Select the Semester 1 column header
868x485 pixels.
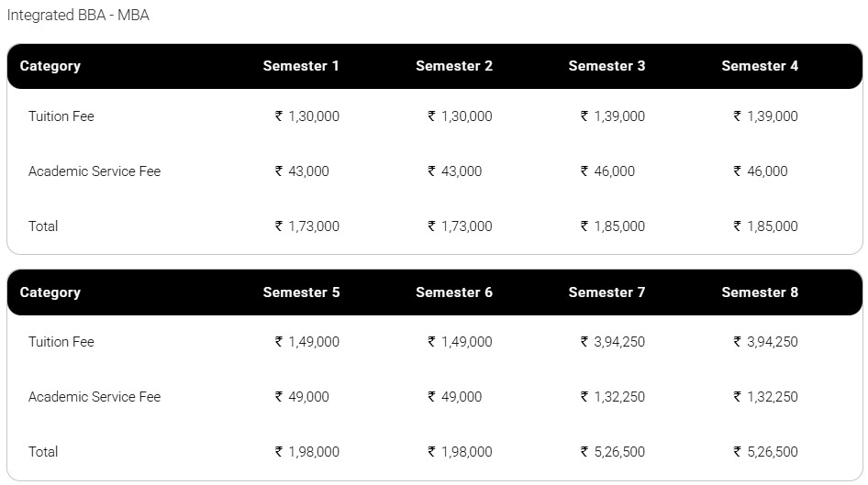[x=301, y=66]
